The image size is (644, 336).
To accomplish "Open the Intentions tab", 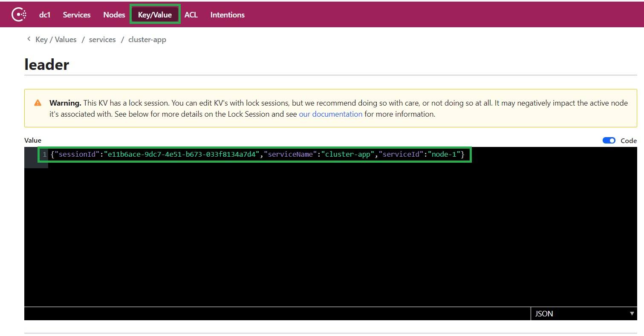I will (227, 14).
